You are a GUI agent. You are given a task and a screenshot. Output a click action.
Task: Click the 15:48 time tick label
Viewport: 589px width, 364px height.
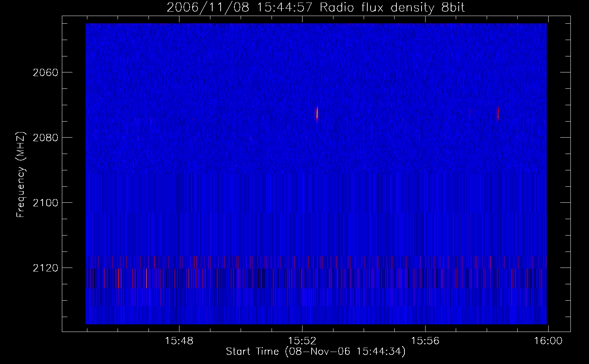pos(179,341)
